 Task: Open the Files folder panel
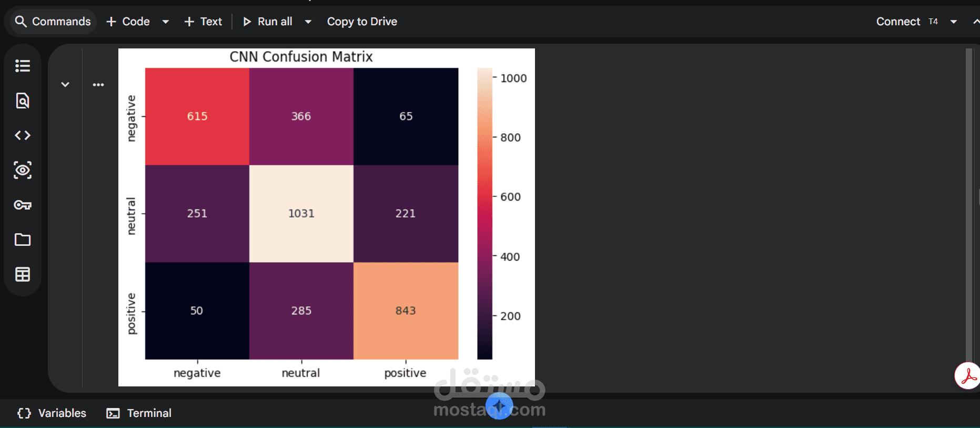[x=23, y=240]
